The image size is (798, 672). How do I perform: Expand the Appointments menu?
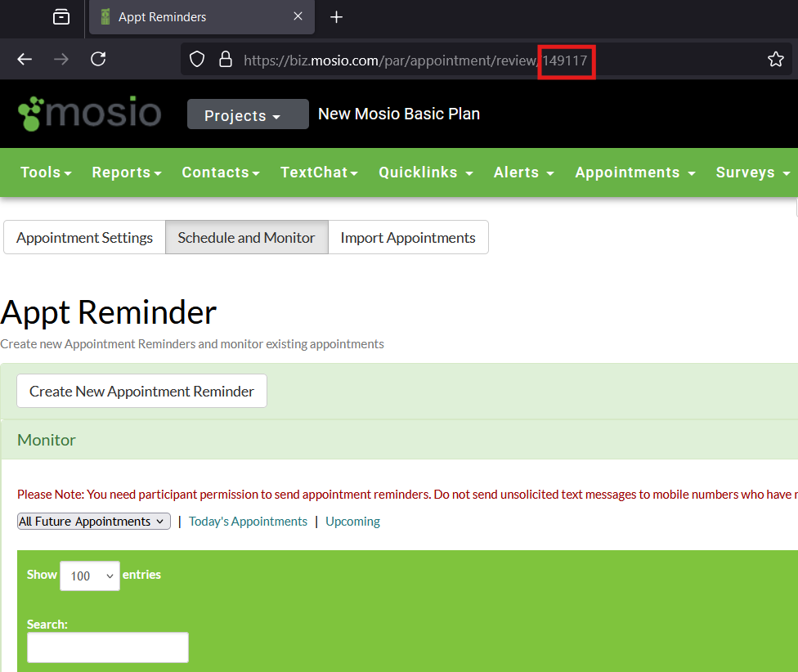pyautogui.click(x=635, y=172)
